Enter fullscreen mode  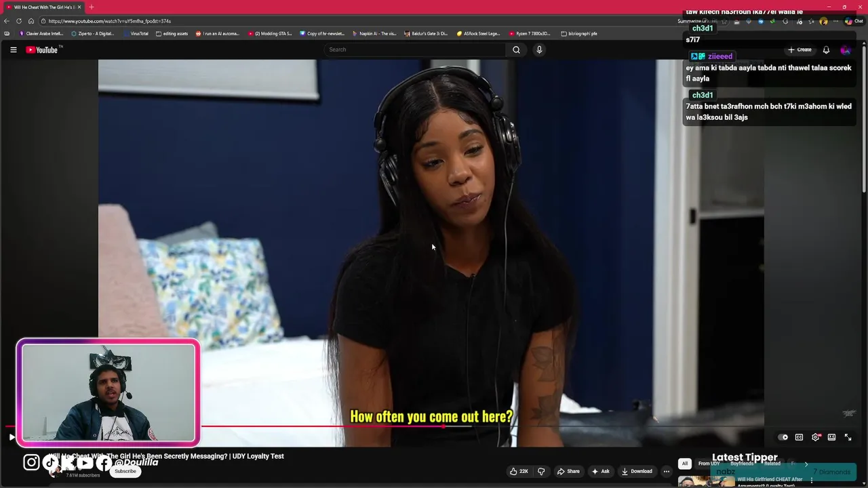pos(848,437)
